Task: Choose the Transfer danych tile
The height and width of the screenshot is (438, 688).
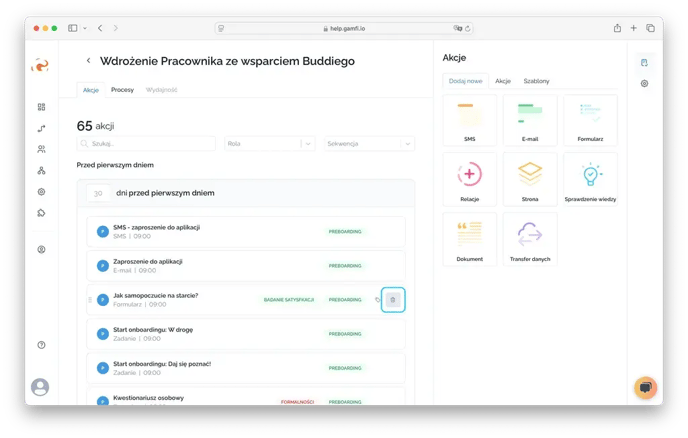Action: [530, 238]
